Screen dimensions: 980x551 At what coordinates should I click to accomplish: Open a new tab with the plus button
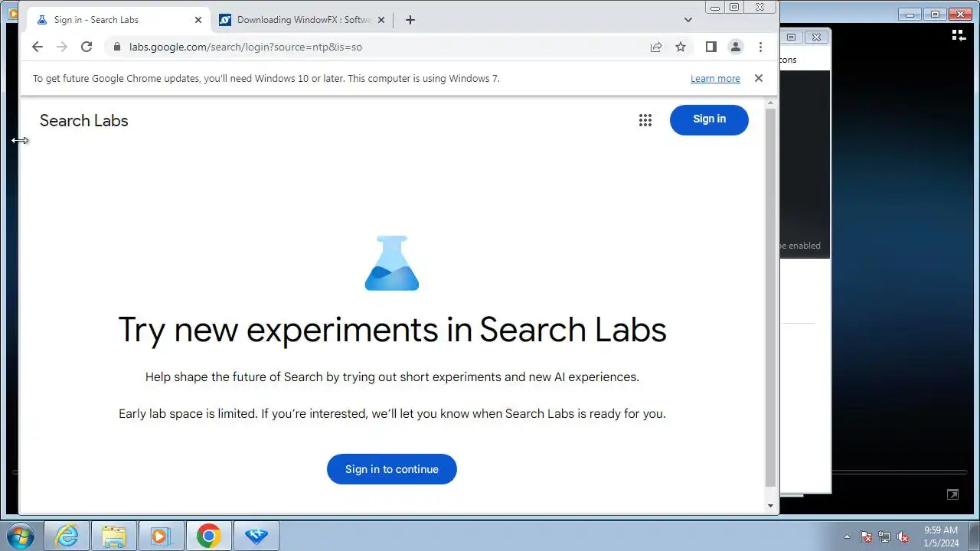(410, 20)
